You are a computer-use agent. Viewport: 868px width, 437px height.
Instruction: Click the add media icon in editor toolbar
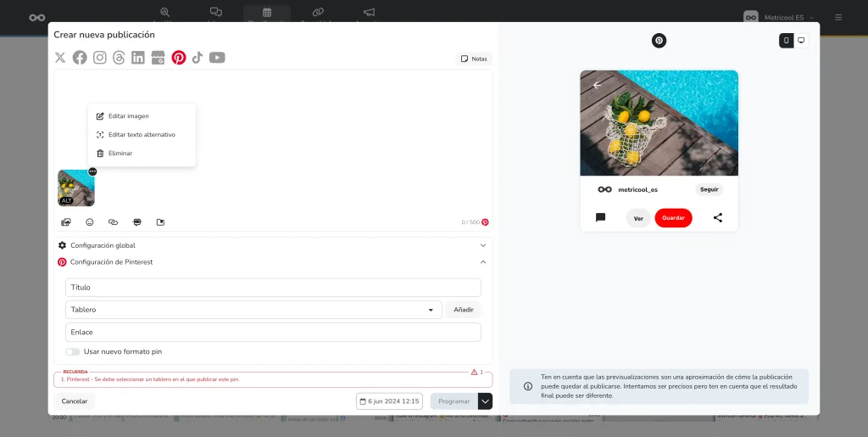(x=66, y=222)
